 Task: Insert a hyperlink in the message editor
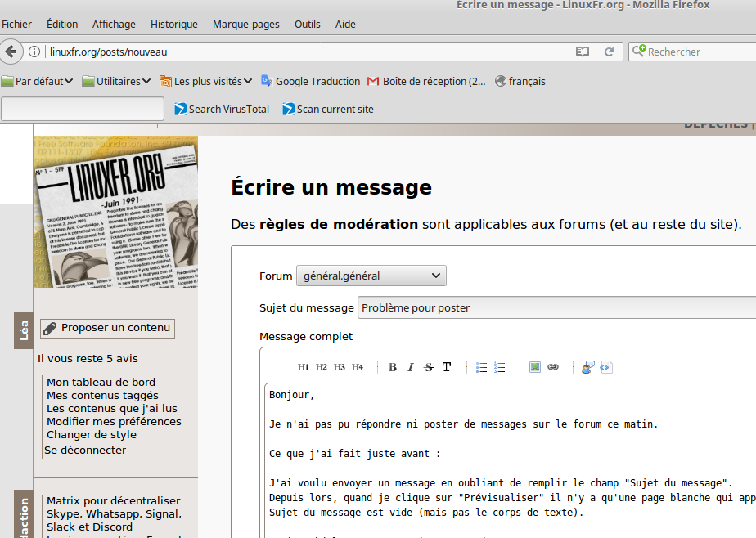pyautogui.click(x=553, y=367)
